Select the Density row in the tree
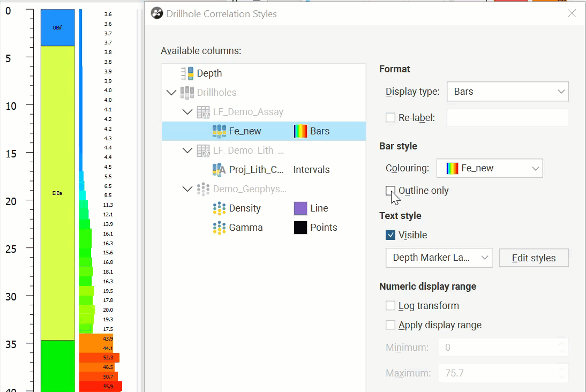The width and height of the screenshot is (586, 392). [x=245, y=208]
